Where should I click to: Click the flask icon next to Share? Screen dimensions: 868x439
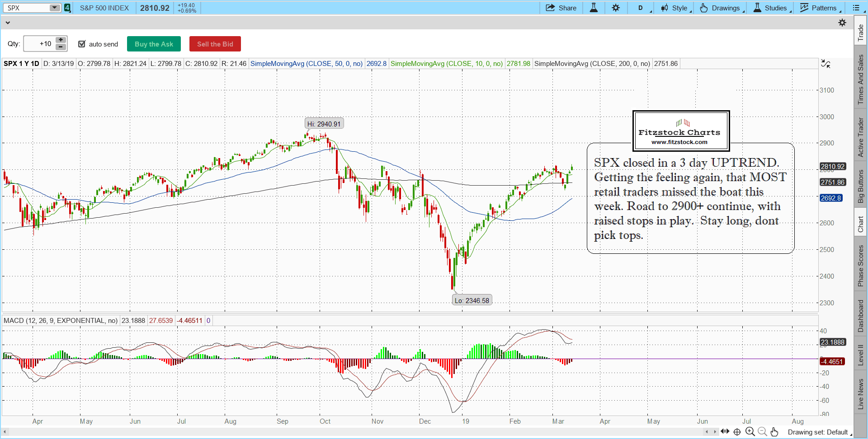point(594,8)
